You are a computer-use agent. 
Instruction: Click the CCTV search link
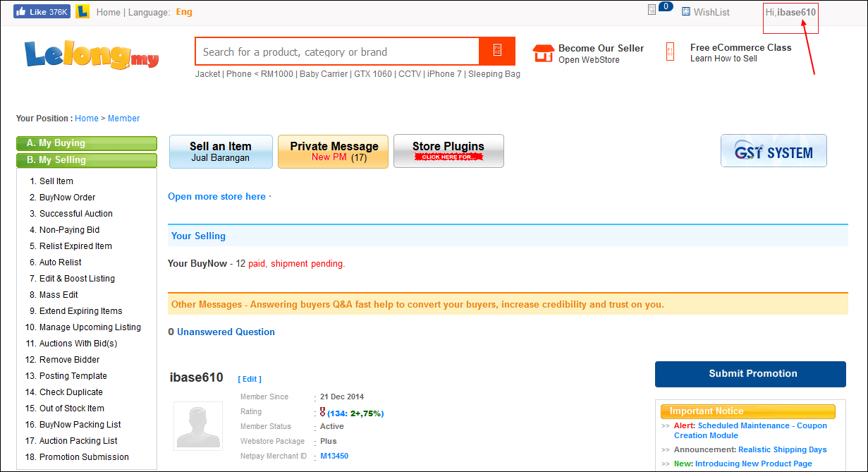(x=410, y=74)
